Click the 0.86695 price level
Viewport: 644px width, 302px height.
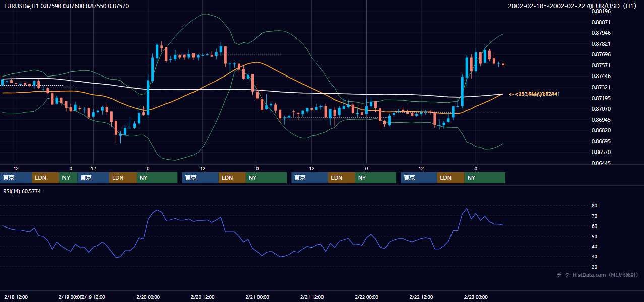coord(601,141)
